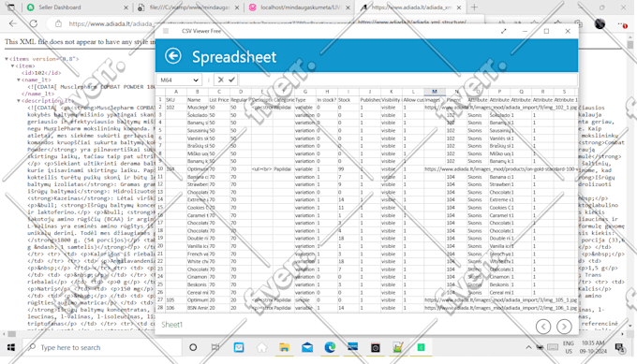This screenshot has height=364, width=637.
Task: Select row 10 header
Action: [x=160, y=168]
